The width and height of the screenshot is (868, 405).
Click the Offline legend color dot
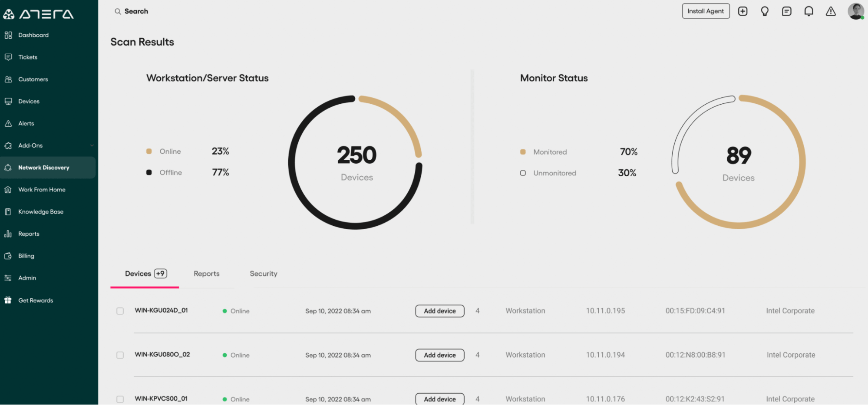tap(149, 172)
